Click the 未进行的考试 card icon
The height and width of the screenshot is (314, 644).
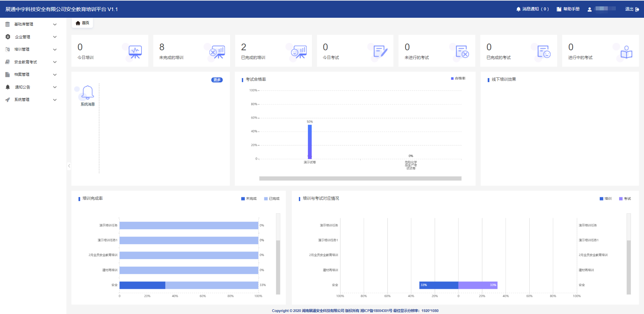click(462, 52)
